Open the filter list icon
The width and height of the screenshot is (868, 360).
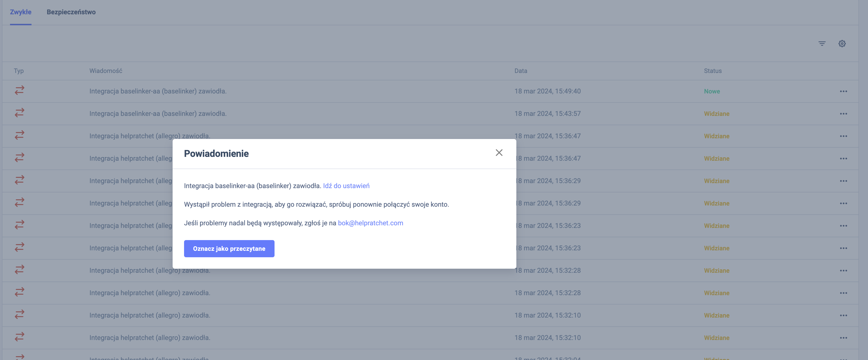tap(822, 44)
